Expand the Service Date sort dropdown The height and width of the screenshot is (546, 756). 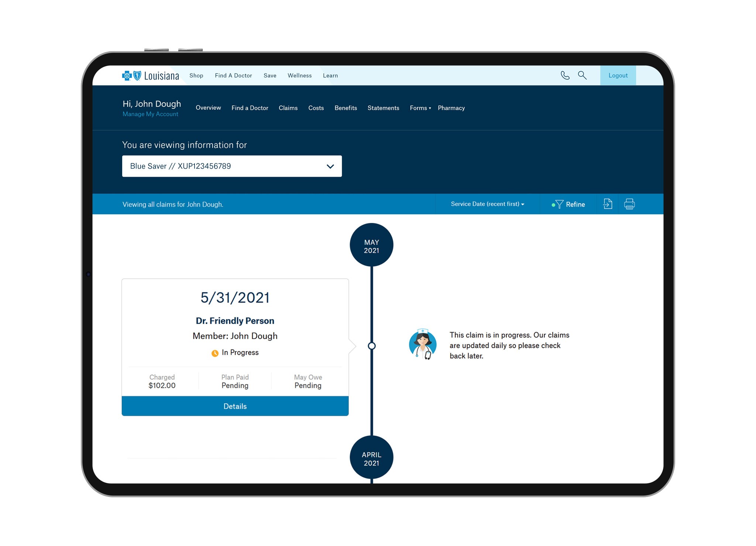[x=487, y=204]
